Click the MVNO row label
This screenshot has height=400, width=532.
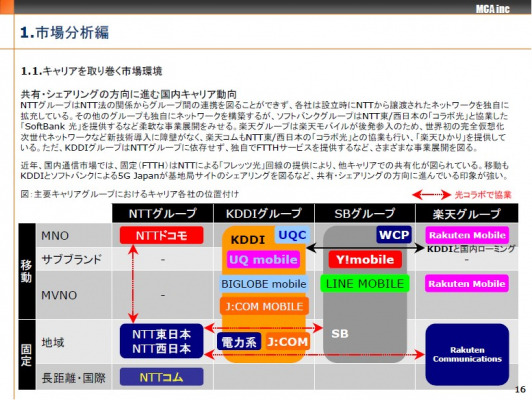pos(59,295)
